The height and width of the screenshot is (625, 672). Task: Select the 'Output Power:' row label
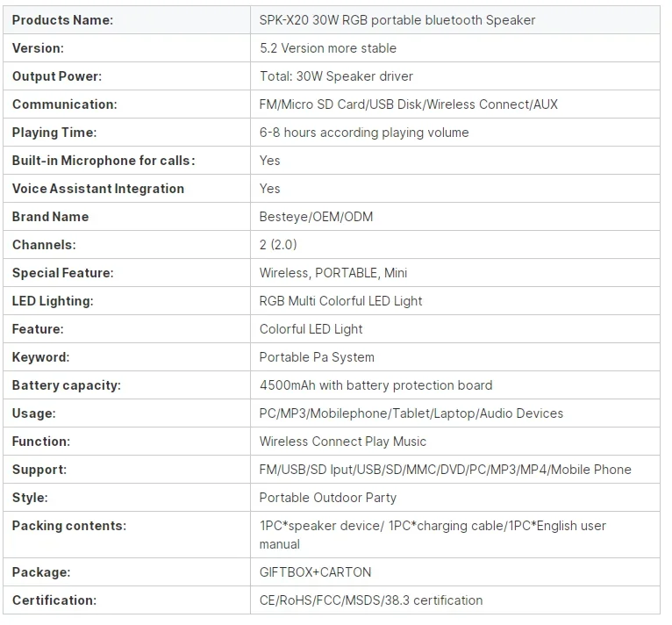coord(57,75)
